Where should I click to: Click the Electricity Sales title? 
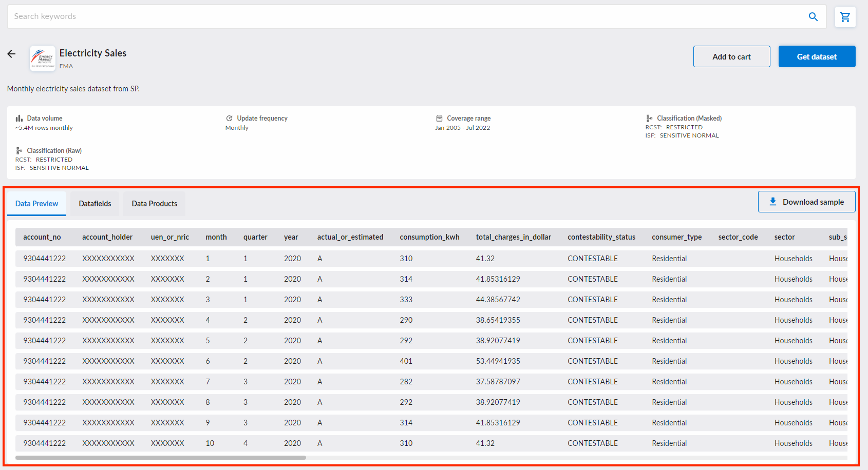tap(93, 53)
